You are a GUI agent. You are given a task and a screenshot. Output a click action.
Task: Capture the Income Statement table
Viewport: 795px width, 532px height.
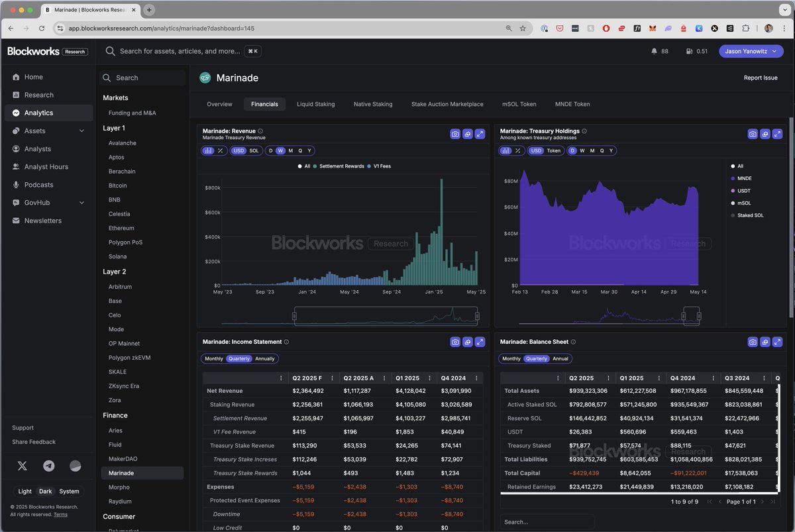pos(455,342)
